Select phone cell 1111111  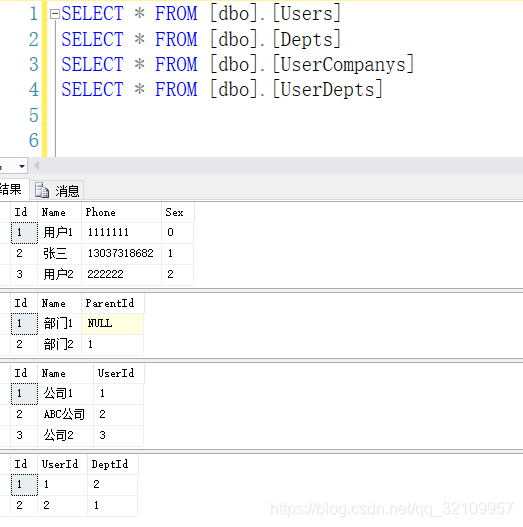click(x=121, y=233)
